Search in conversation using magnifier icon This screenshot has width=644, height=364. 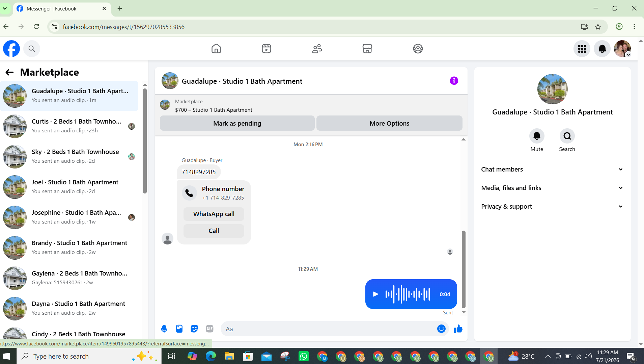click(x=567, y=136)
